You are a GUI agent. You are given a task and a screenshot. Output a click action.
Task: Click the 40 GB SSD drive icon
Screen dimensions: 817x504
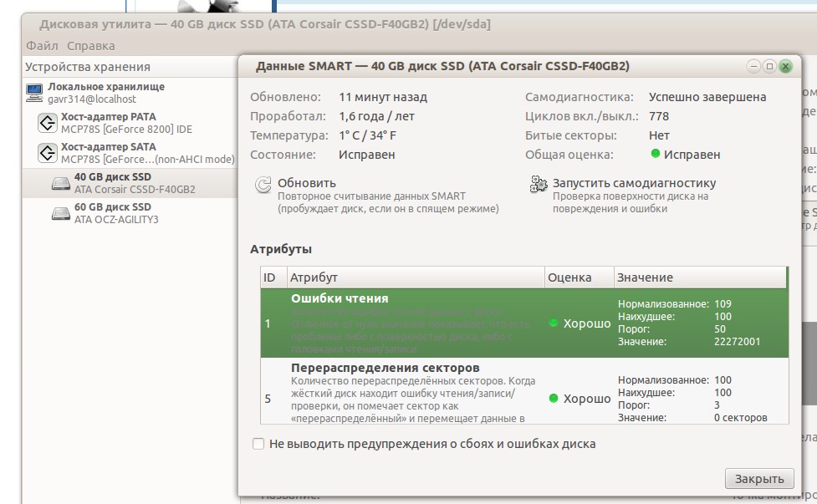(x=61, y=183)
